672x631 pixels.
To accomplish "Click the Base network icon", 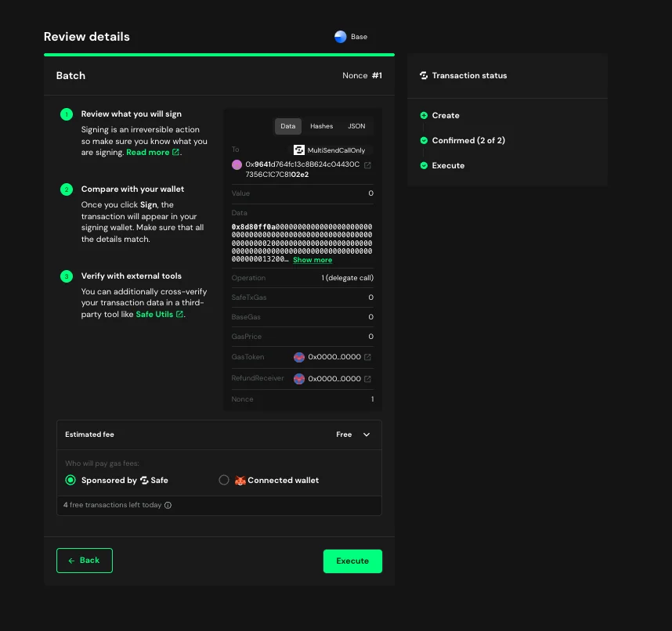I will click(x=340, y=37).
